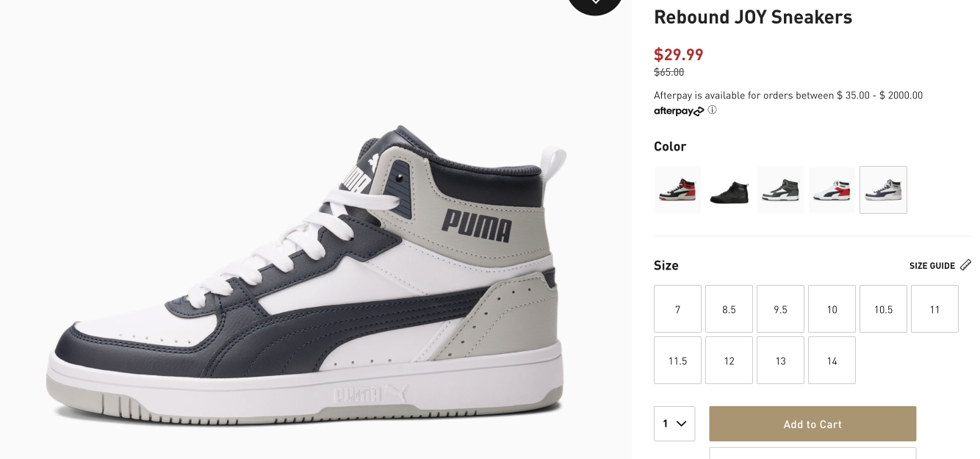Open the size guide ruler icon

(x=965, y=265)
